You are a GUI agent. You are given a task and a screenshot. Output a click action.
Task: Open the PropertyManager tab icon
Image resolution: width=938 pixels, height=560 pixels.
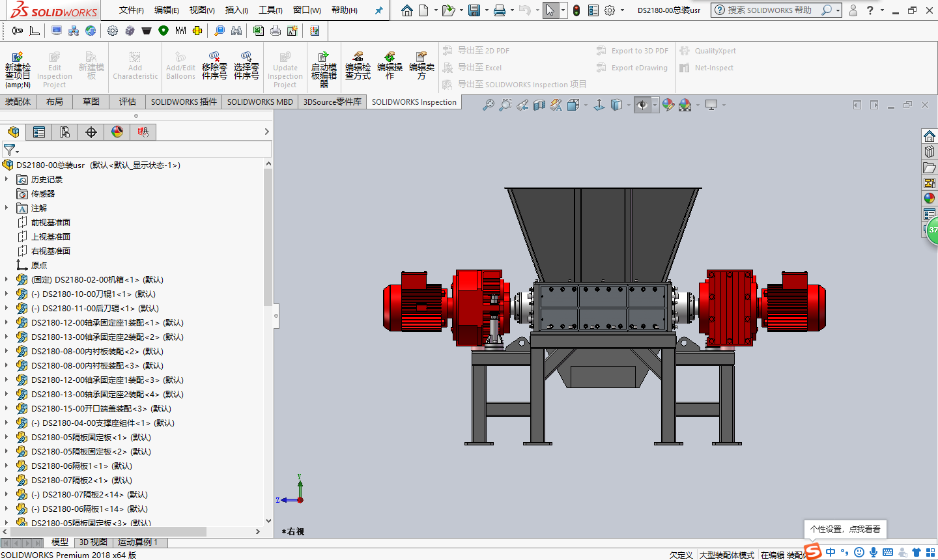pos(39,132)
